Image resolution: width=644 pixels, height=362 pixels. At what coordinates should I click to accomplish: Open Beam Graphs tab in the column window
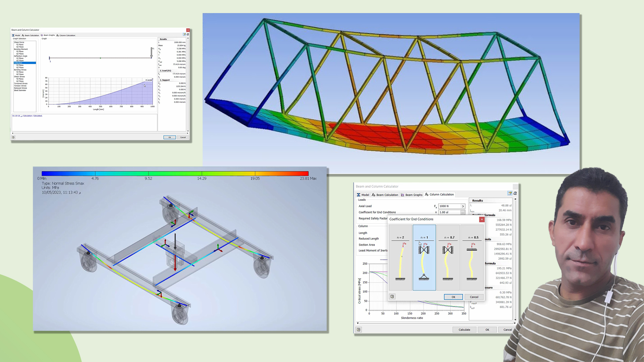(412, 195)
